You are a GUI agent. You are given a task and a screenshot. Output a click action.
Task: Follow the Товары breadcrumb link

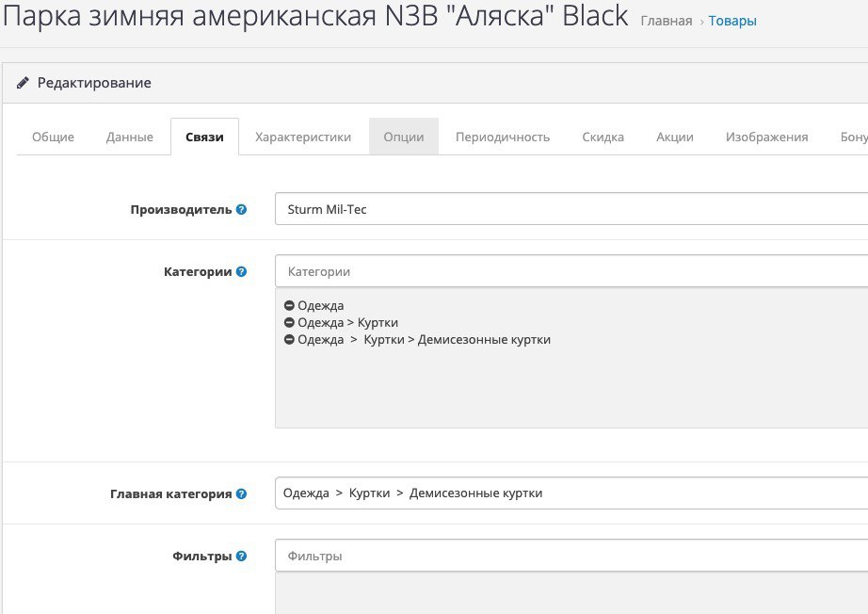click(x=732, y=21)
